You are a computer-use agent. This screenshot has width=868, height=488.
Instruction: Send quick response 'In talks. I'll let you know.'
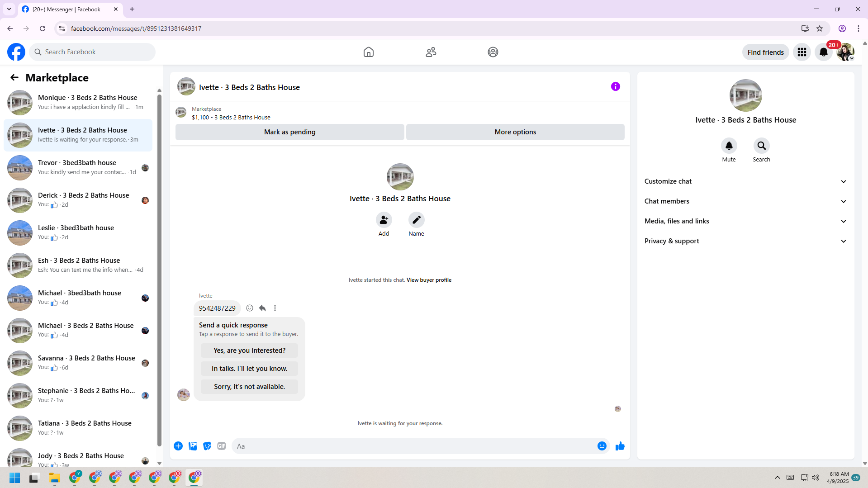250,369
